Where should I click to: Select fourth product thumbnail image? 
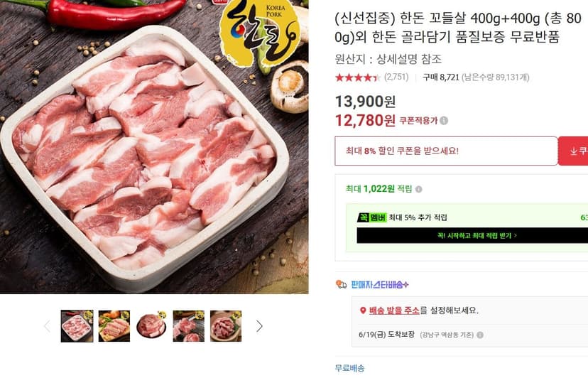tap(189, 326)
